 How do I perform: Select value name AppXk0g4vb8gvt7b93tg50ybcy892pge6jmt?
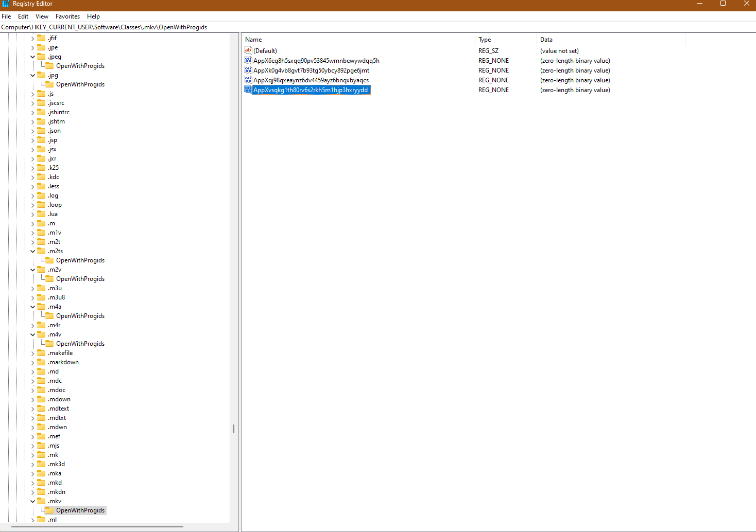point(311,70)
